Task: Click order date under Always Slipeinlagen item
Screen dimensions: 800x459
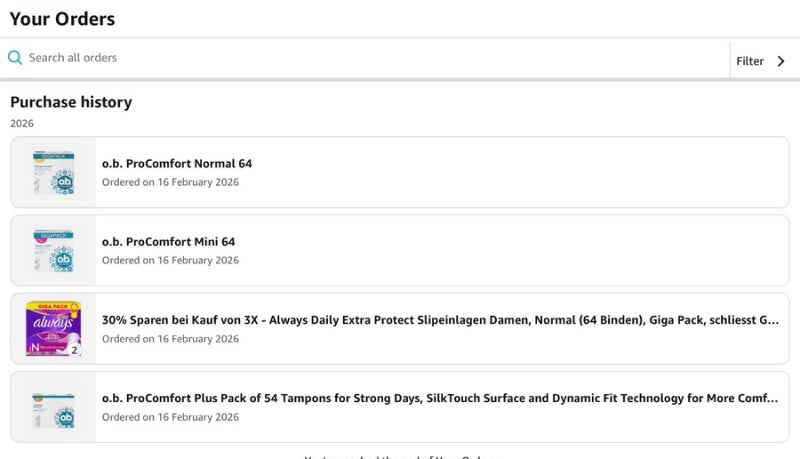Action: coord(170,339)
